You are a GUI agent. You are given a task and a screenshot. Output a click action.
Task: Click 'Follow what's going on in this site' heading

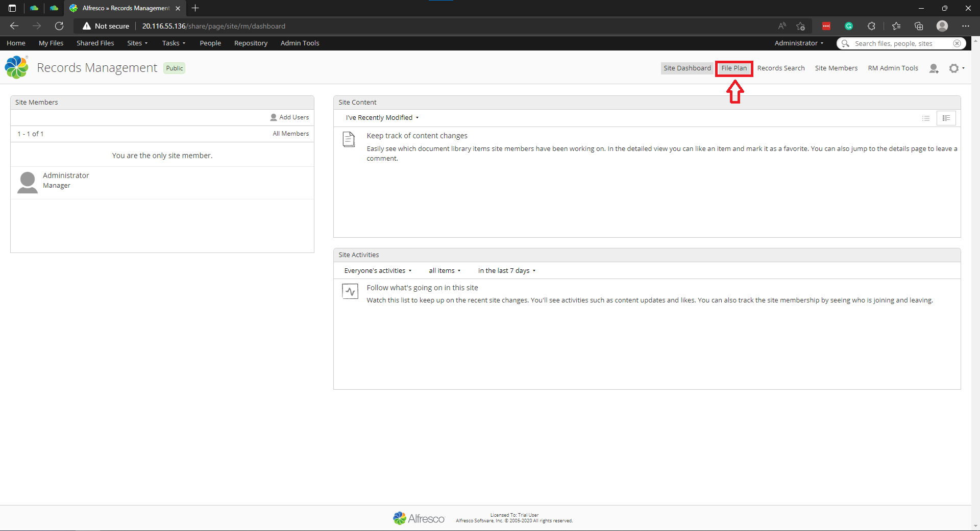point(422,288)
